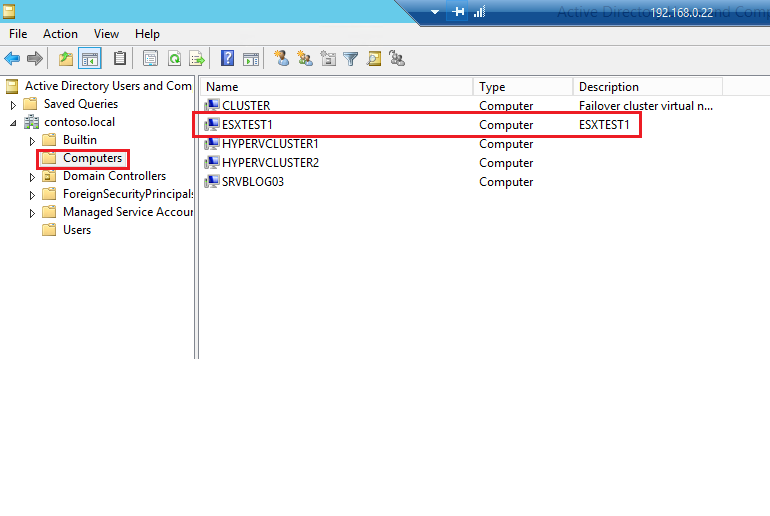Click the window title bar app icon
The width and height of the screenshot is (770, 516).
coord(8,11)
